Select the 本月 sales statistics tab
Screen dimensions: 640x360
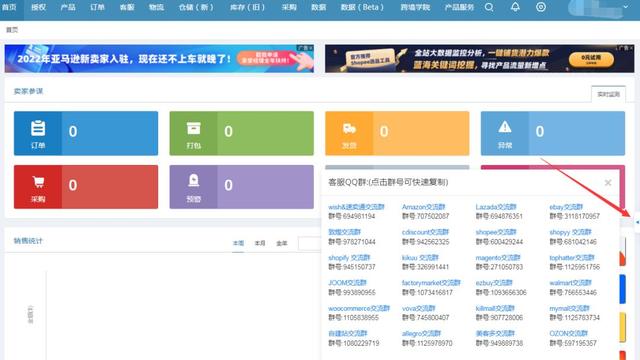[x=260, y=243]
